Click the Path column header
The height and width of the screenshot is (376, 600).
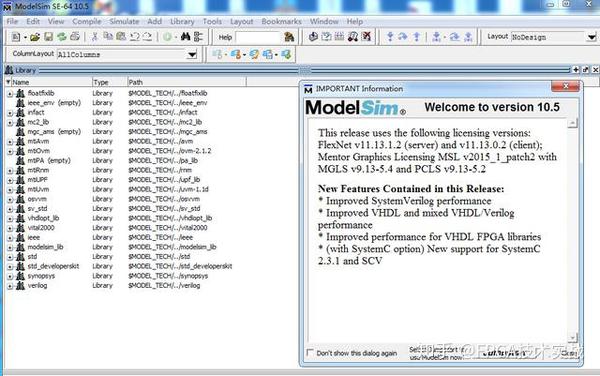[x=187, y=82]
